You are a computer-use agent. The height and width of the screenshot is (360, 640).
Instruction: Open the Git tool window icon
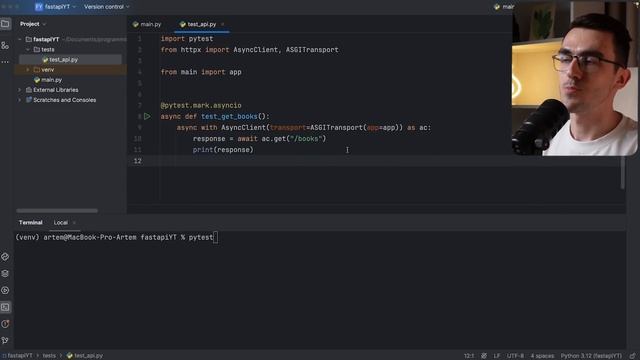tap(5, 340)
